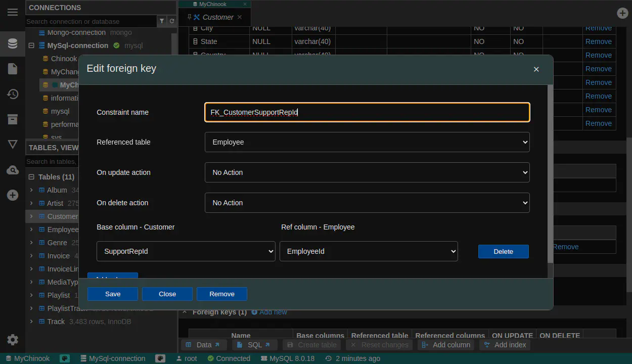
Task: Click the filter icon in Connections search
Action: coord(162,21)
